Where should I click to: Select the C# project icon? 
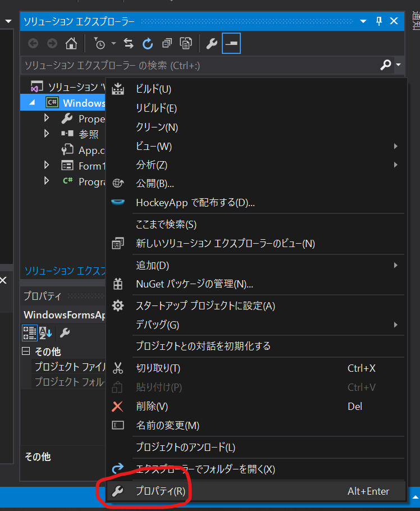[52, 103]
